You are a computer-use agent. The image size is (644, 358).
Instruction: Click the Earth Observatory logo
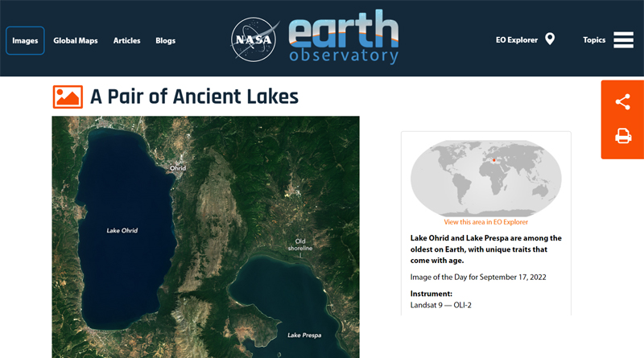344,37
